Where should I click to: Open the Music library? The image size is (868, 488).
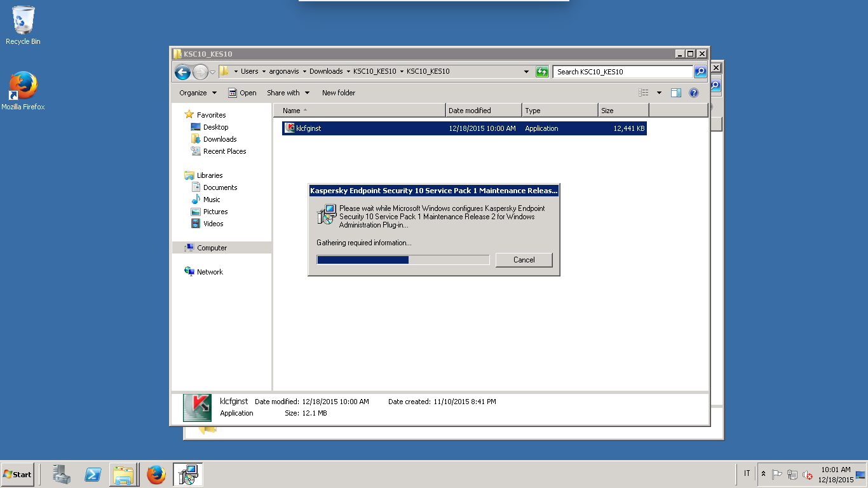(x=212, y=200)
